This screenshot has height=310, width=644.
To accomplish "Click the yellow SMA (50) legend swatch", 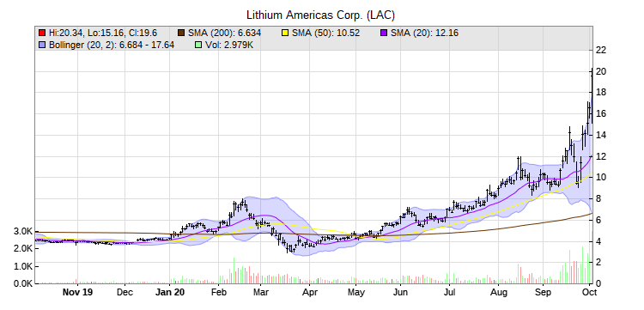I will (286, 33).
